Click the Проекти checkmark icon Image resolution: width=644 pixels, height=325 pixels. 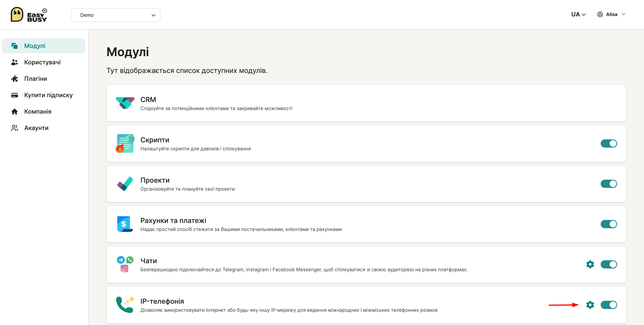point(125,184)
